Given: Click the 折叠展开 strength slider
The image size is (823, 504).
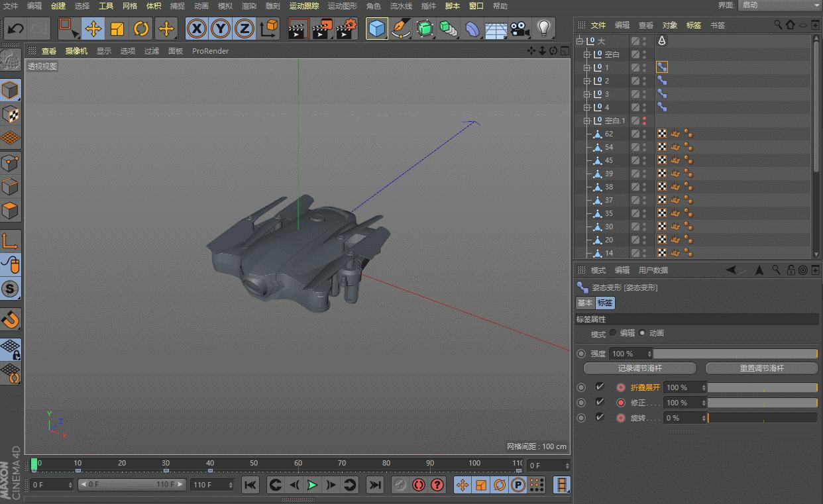Looking at the screenshot, I should pyautogui.click(x=762, y=387).
